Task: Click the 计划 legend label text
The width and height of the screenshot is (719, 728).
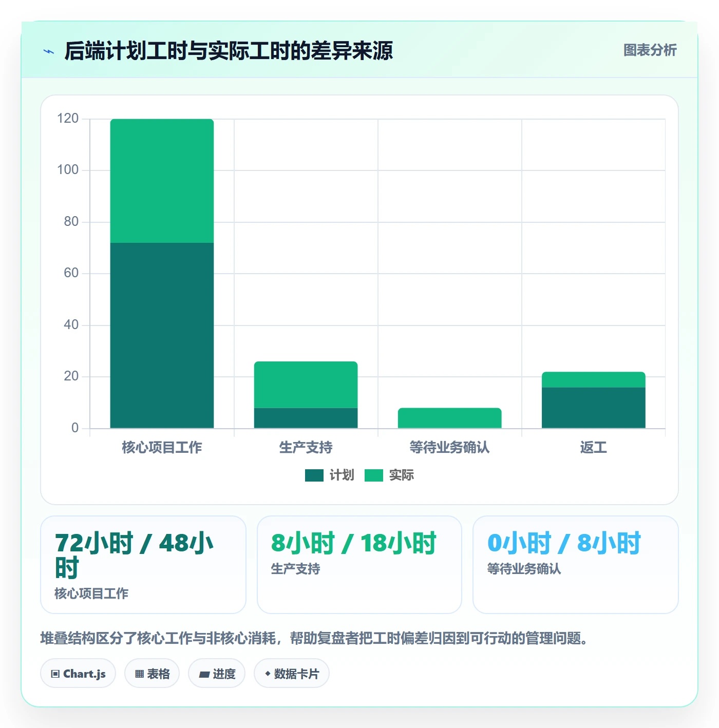Action: coord(342,475)
